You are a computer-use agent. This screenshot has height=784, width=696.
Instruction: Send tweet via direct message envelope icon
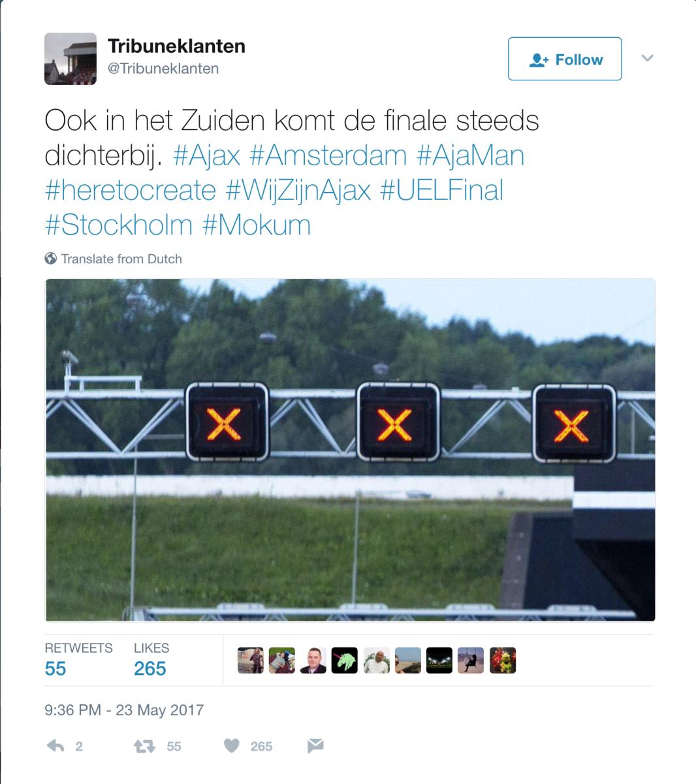point(315,746)
